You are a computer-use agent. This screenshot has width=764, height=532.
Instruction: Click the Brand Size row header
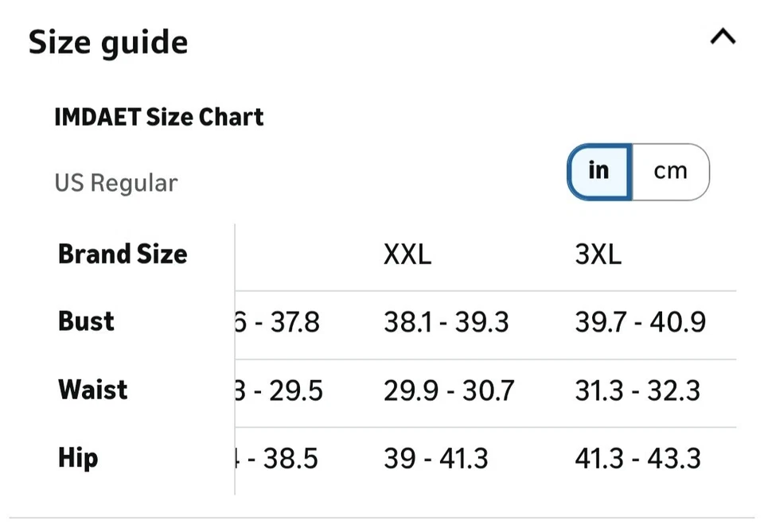tap(123, 254)
